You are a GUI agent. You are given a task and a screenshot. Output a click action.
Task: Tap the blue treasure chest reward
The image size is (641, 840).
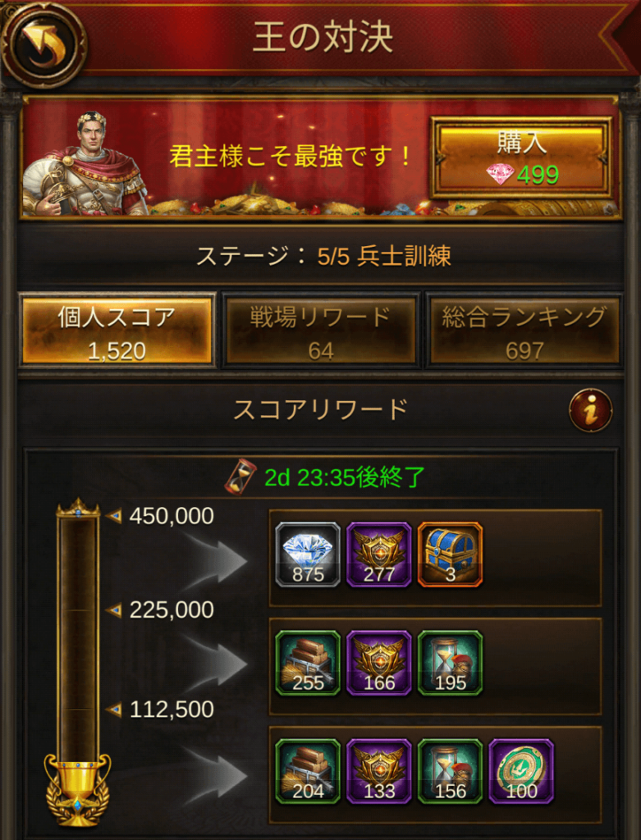click(451, 555)
